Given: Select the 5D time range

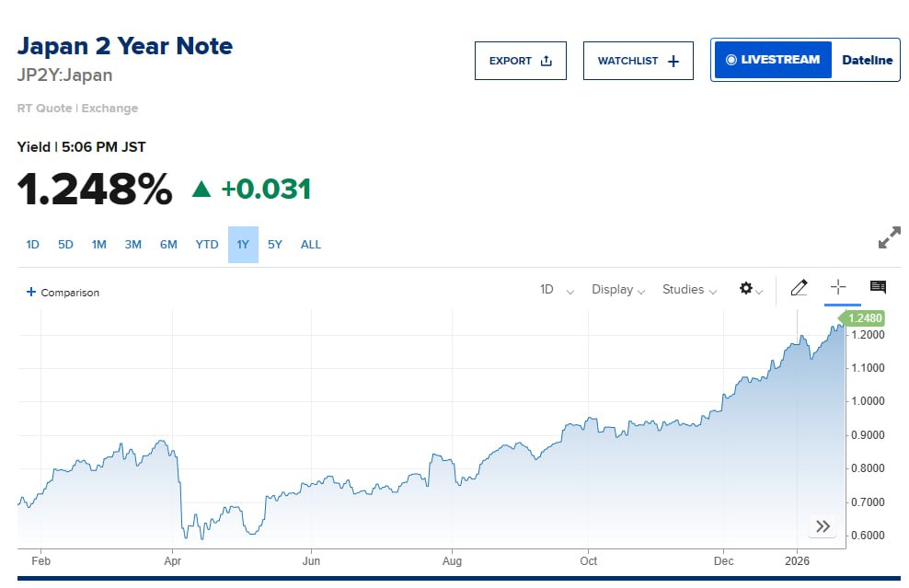Looking at the screenshot, I should 65,245.
